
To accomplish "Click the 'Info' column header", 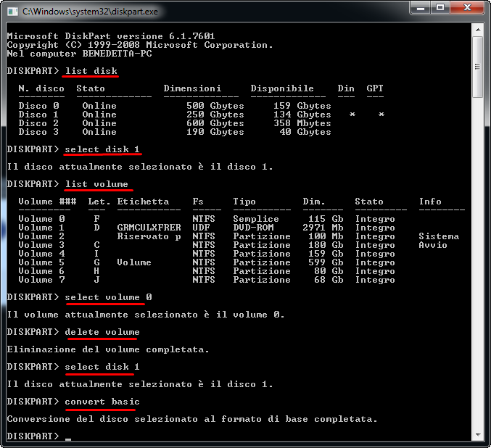I will tap(430, 202).
